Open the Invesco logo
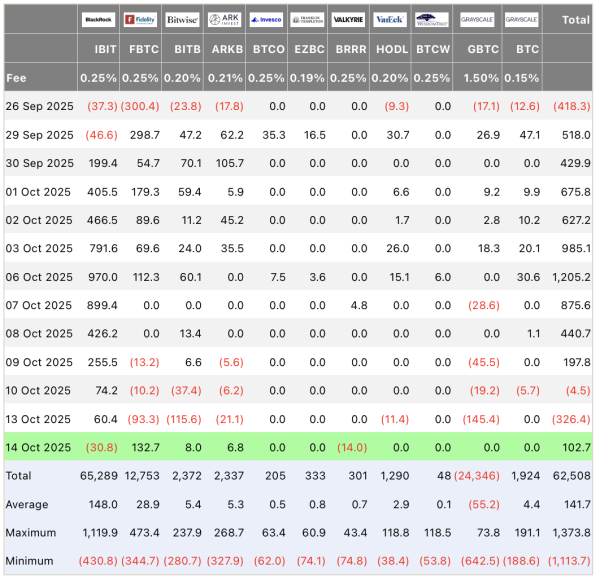 pyautogui.click(x=266, y=19)
